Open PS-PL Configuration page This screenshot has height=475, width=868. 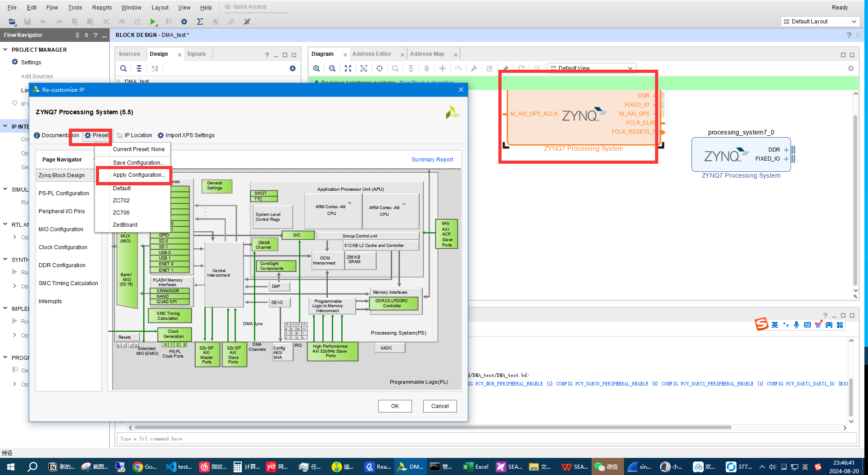64,193
